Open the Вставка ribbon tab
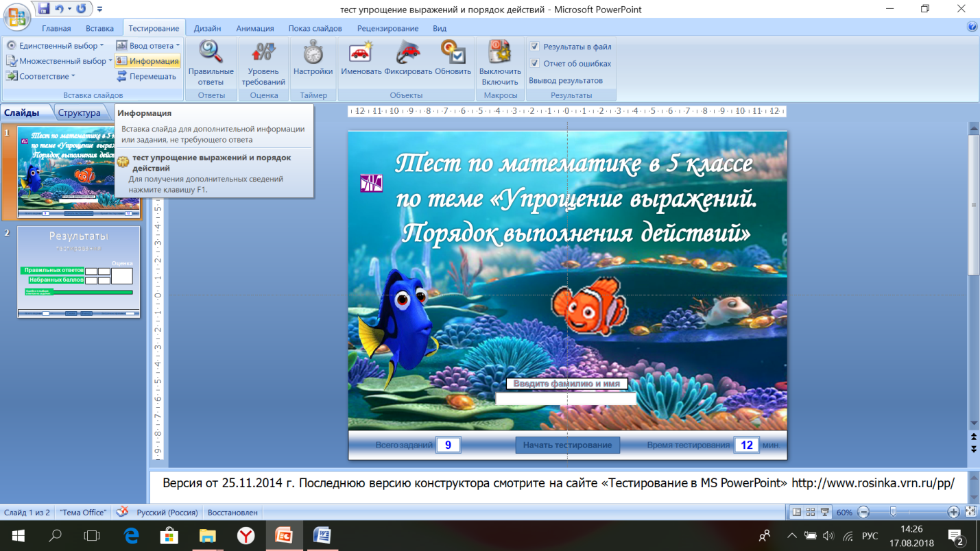Screen dimensions: 980x551 99,28
